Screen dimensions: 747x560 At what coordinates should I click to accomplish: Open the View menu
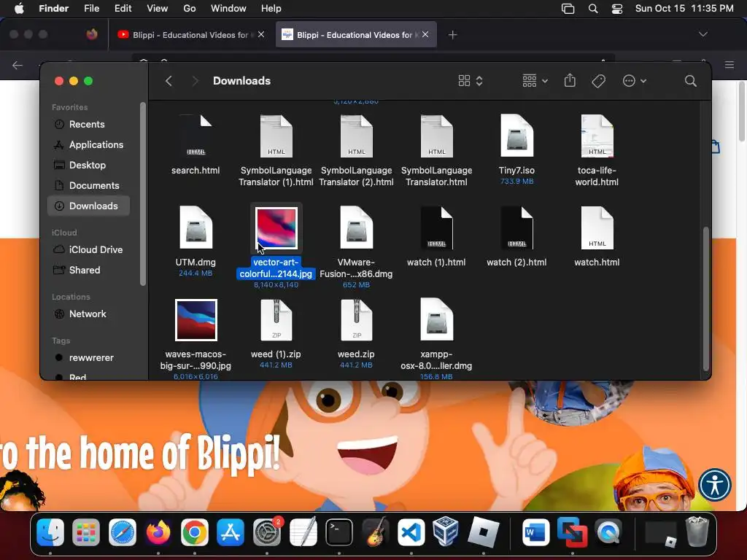point(158,9)
